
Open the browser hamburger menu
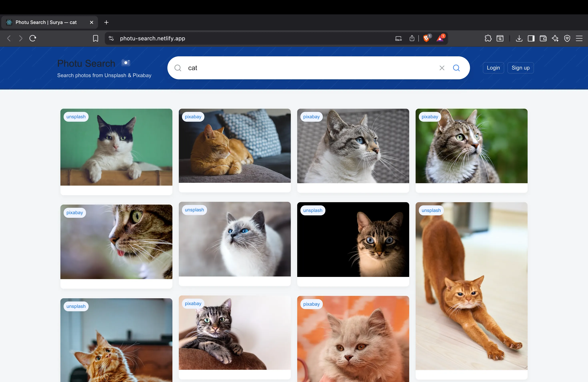coord(579,38)
